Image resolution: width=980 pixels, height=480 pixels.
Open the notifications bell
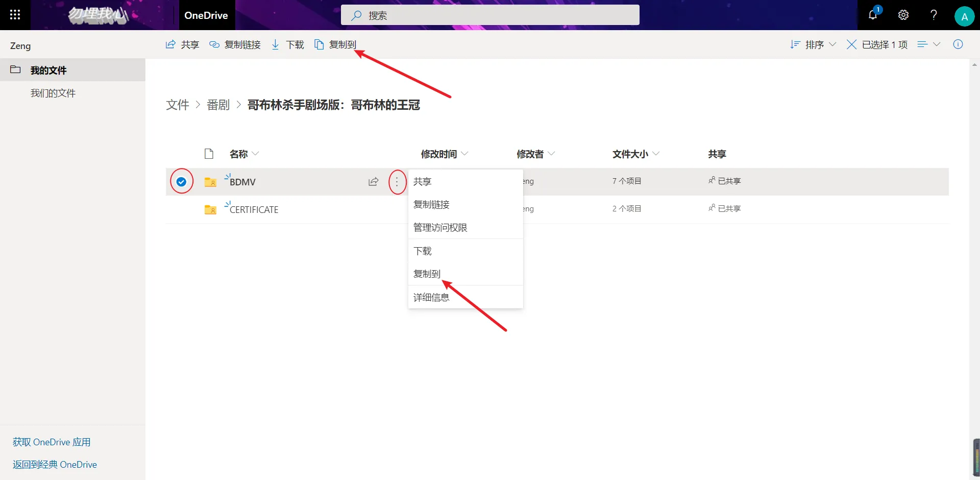tap(873, 15)
